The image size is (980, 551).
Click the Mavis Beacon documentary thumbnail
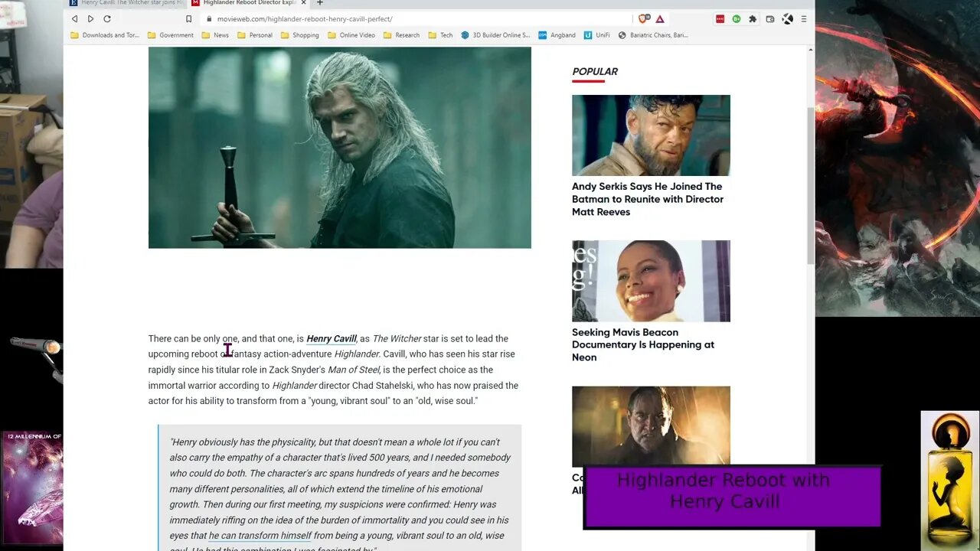click(x=651, y=281)
